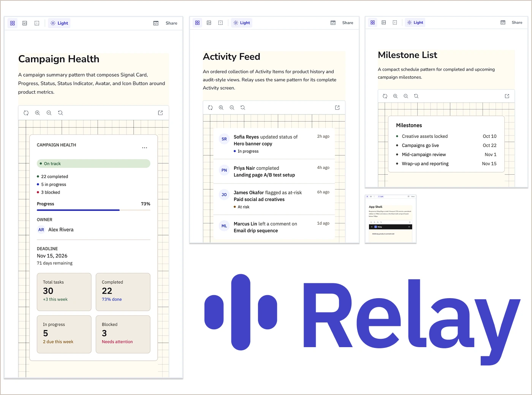532x395 pixels.
Task: Zoom in on the Activity Feed preview
Action: pos(221,107)
